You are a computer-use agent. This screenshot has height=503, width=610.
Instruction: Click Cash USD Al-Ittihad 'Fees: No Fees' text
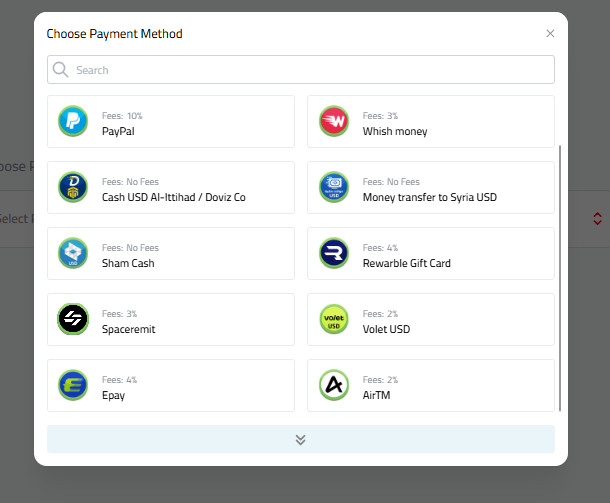click(x=130, y=182)
